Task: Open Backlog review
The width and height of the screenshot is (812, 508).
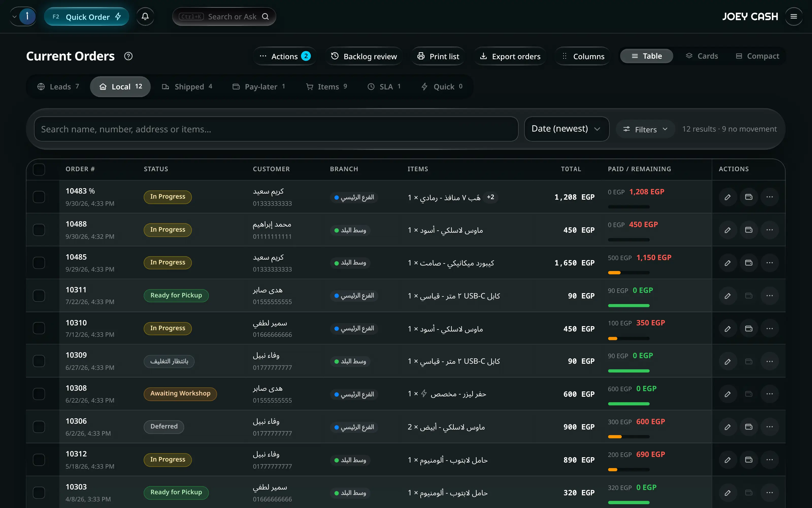Action: pyautogui.click(x=364, y=56)
